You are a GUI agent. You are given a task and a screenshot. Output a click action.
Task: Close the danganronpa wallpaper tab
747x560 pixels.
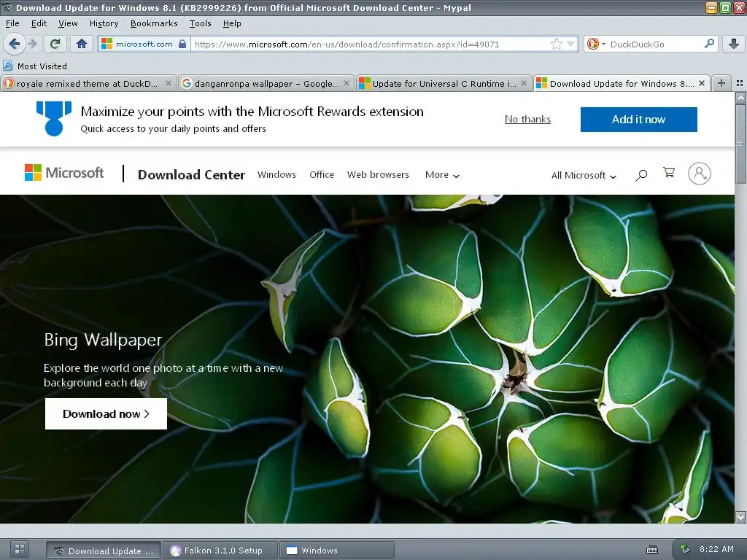[x=347, y=83]
